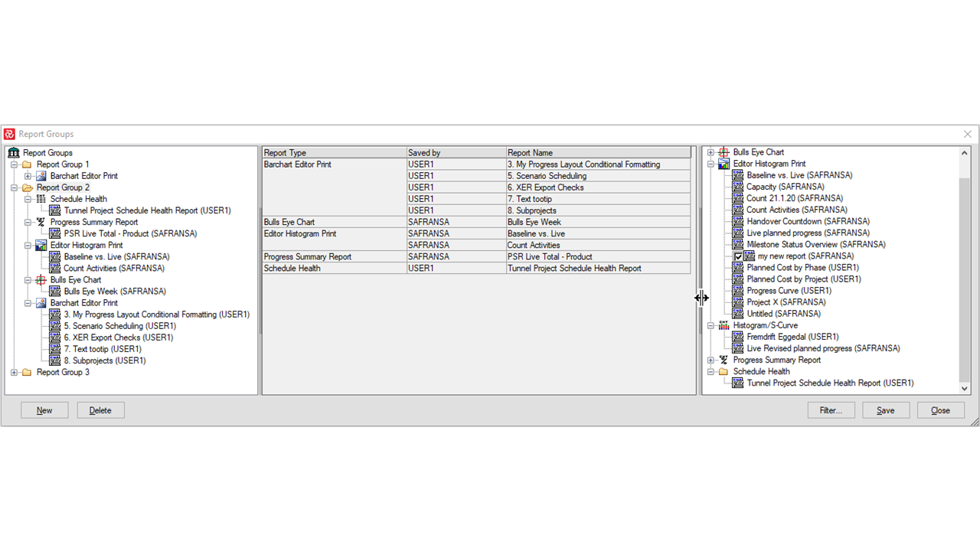980x551 pixels.
Task: Click table cell 'Tunnel Project Schedule Health Report'
Action: tap(599, 269)
